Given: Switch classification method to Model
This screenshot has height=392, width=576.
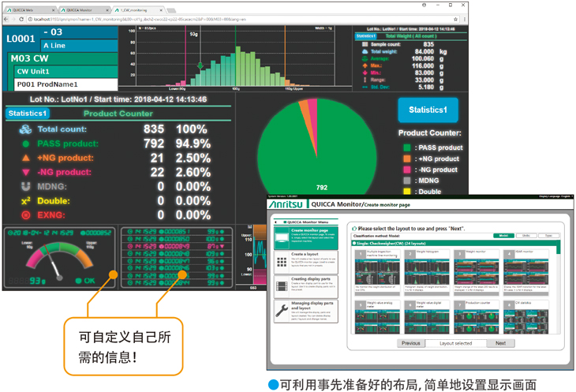Looking at the screenshot, I should pyautogui.click(x=503, y=236).
